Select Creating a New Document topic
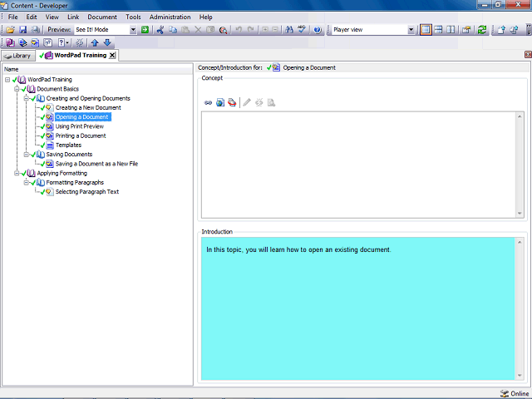 (x=88, y=107)
